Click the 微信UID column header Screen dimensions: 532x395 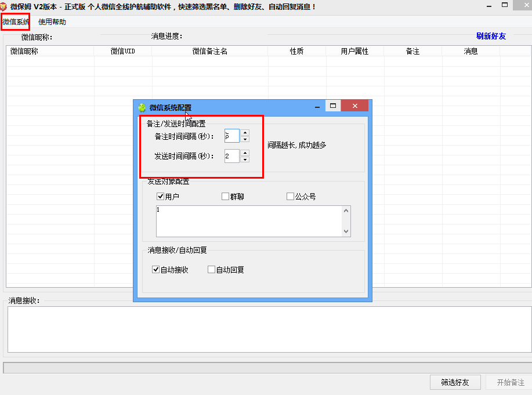123,51
